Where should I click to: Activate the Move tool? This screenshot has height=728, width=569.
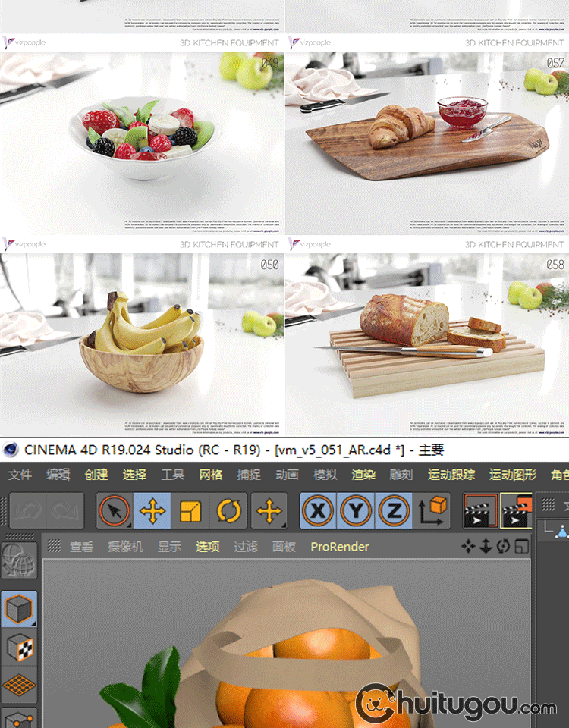(x=152, y=510)
